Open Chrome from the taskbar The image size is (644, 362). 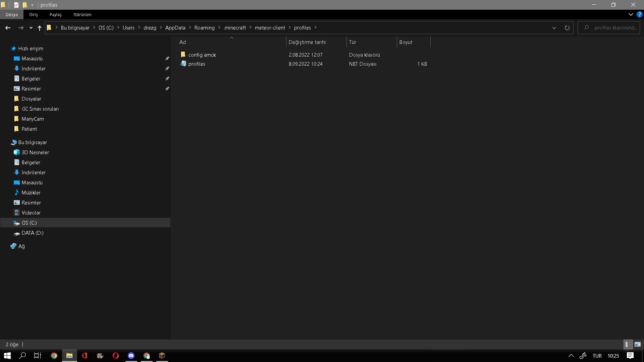pos(54,356)
